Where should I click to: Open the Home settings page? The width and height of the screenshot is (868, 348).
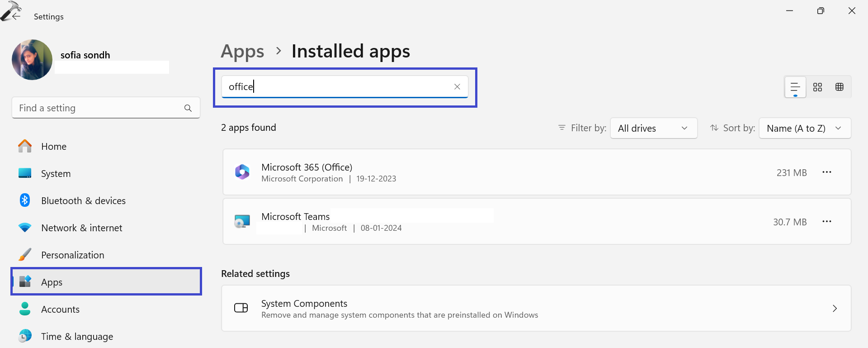point(54,147)
